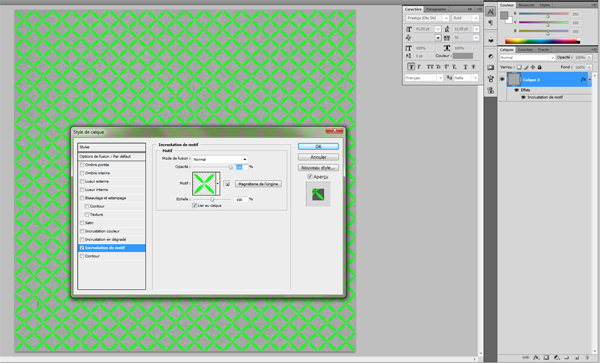Click the fx add layer style icon at panel bottom
The width and height of the screenshot is (600, 363).
536,358
